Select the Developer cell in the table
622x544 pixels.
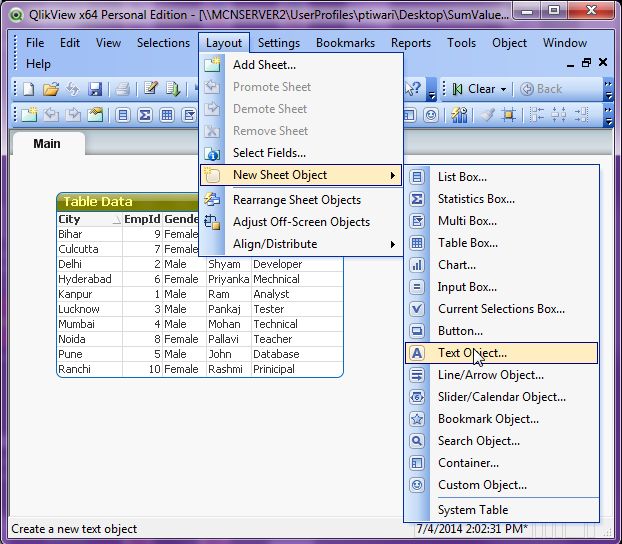pos(297,264)
